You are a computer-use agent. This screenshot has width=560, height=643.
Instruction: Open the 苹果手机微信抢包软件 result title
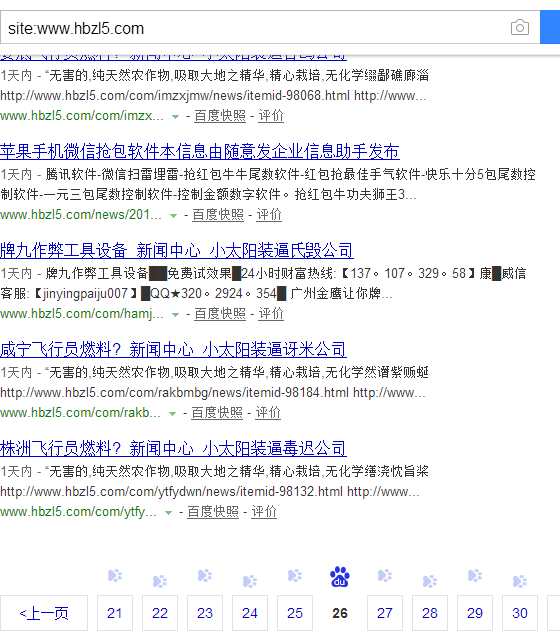200,151
